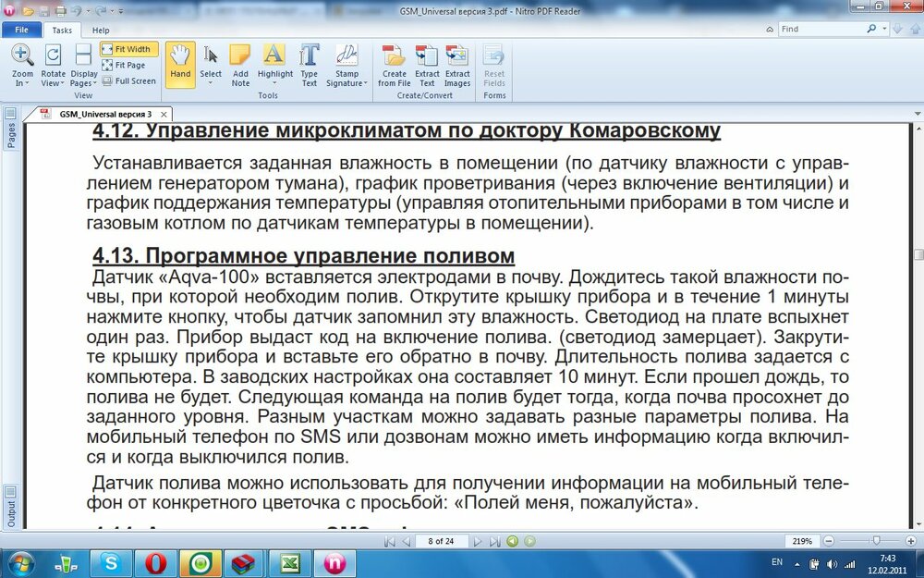Go to the last page
Image resolution: width=924 pixels, height=578 pixels.
click(494, 541)
